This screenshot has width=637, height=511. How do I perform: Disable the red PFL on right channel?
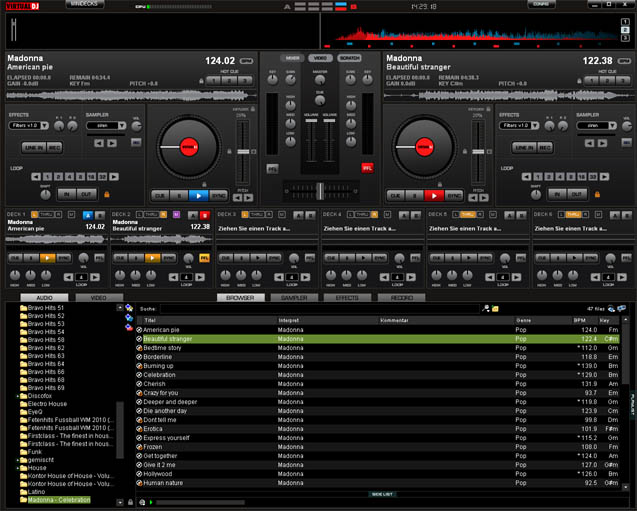(x=367, y=168)
